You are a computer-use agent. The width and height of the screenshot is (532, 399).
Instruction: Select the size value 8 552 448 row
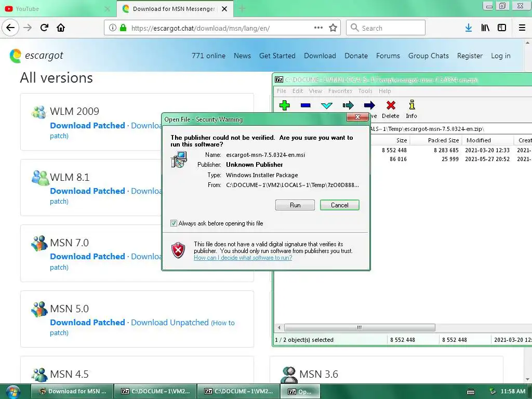tap(394, 150)
